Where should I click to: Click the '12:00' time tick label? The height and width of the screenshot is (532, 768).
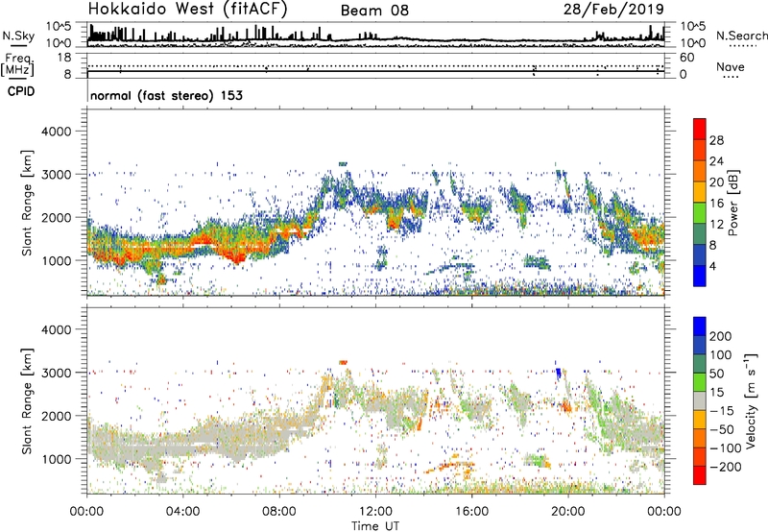pyautogui.click(x=375, y=512)
